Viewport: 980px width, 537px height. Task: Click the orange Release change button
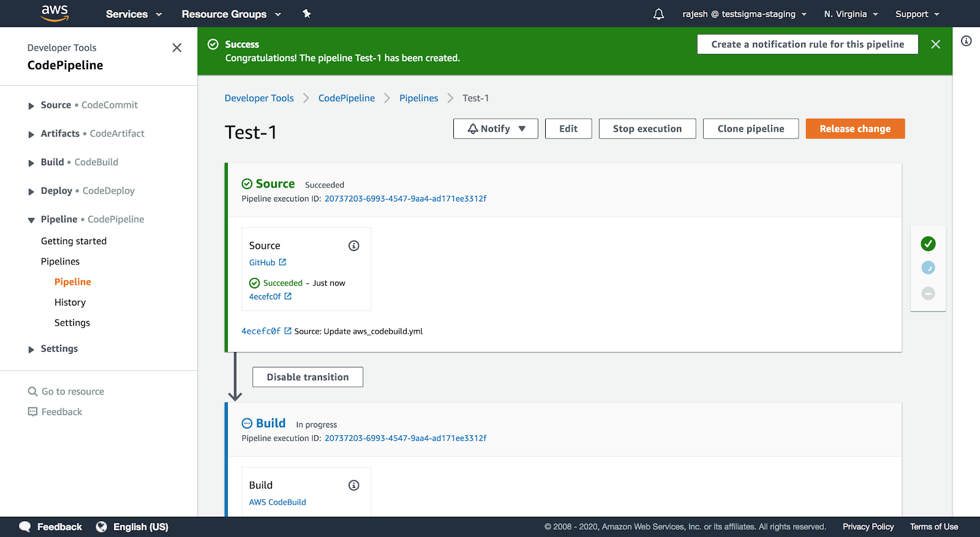coord(855,129)
